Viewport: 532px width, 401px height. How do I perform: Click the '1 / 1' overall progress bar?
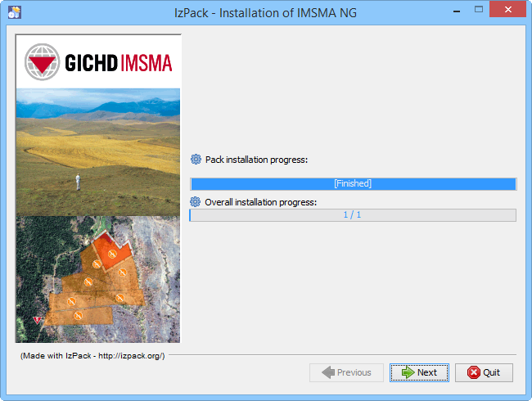353,215
